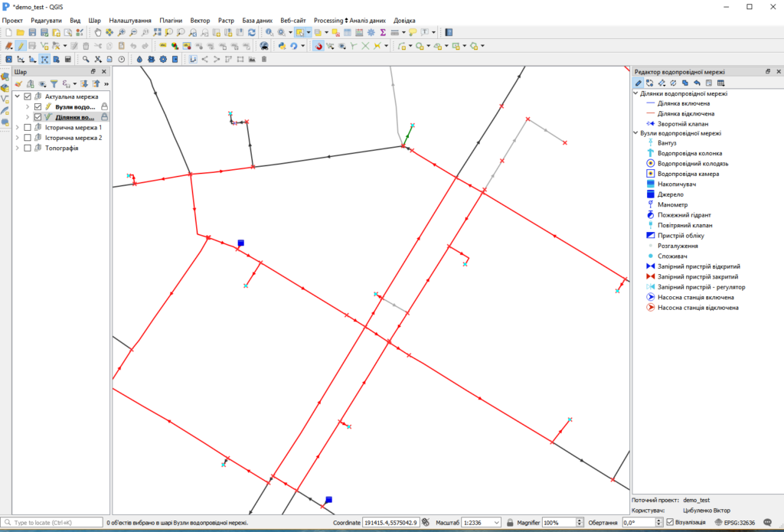
Task: Open the Плагіни menu
Action: pyautogui.click(x=171, y=21)
